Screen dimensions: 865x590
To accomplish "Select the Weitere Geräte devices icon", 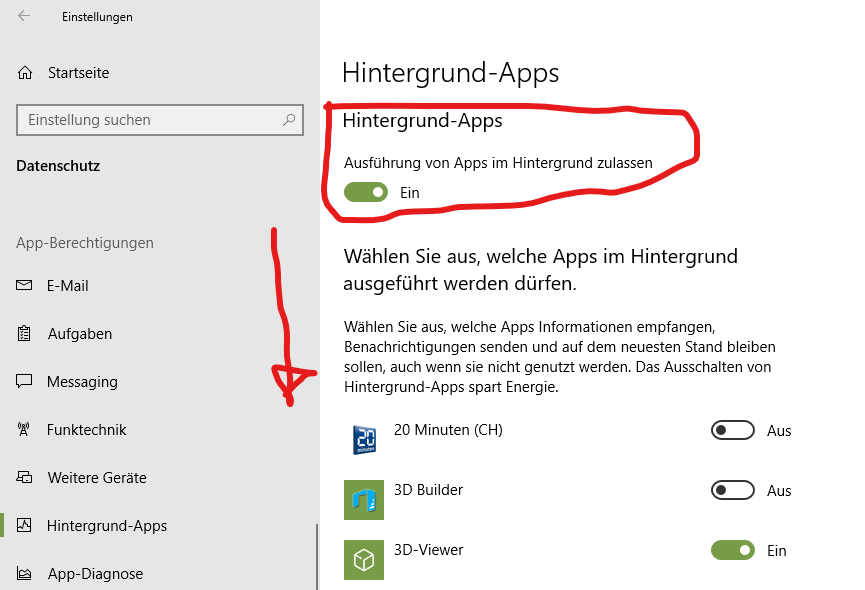I will click(24, 477).
